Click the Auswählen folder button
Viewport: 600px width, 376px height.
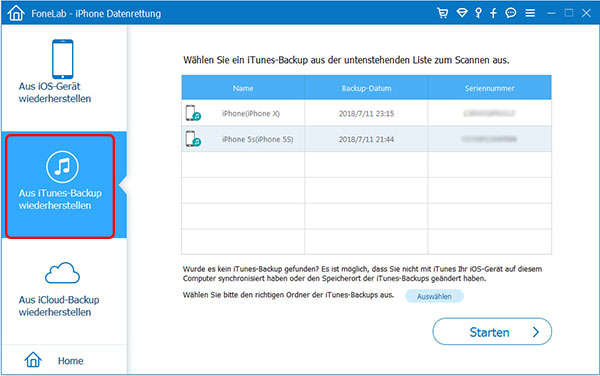(x=434, y=296)
